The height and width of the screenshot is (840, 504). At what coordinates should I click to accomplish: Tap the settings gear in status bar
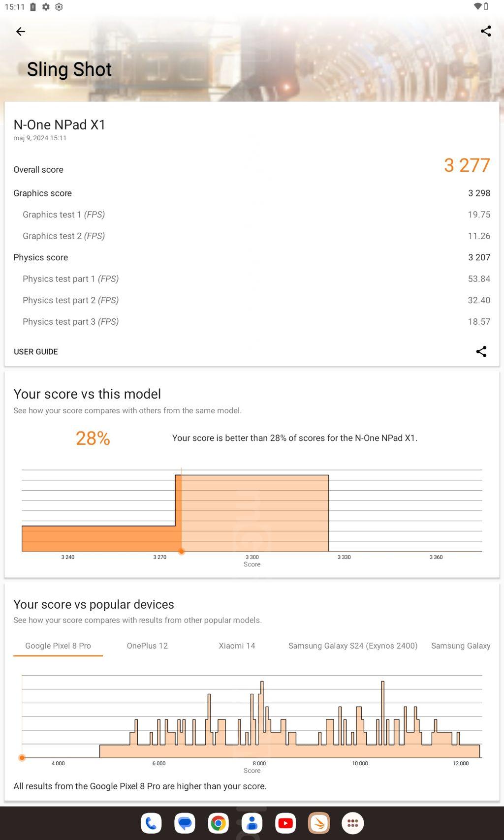[46, 7]
